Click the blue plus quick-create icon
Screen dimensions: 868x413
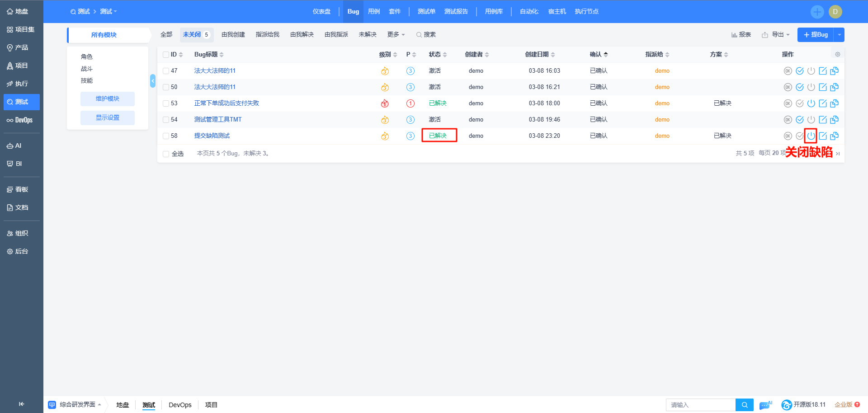817,12
